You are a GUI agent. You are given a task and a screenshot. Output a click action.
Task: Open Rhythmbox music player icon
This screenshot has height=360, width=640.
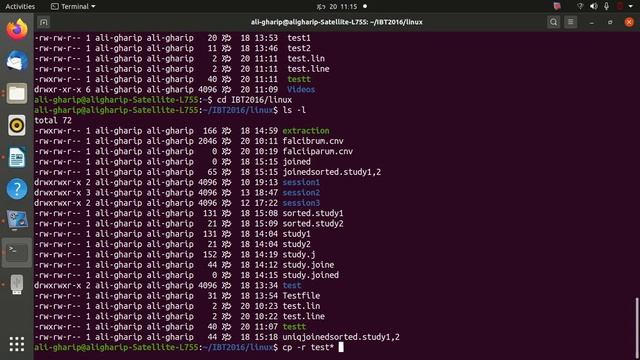tap(17, 125)
